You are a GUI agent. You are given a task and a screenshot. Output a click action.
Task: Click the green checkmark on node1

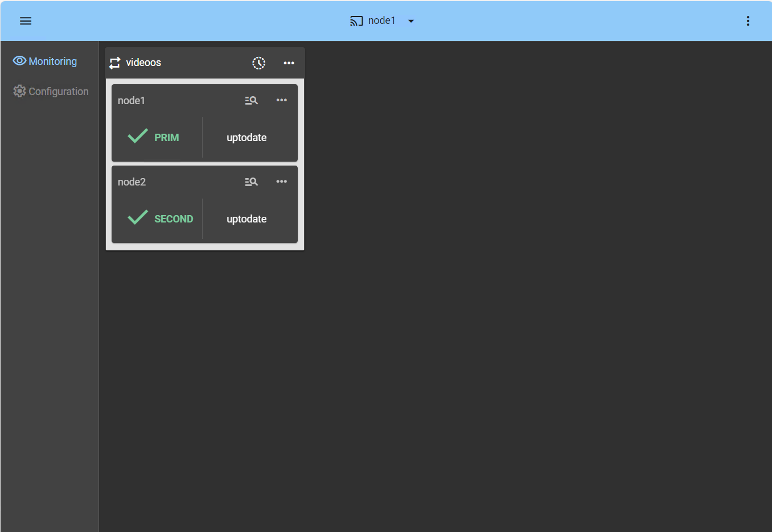138,136
